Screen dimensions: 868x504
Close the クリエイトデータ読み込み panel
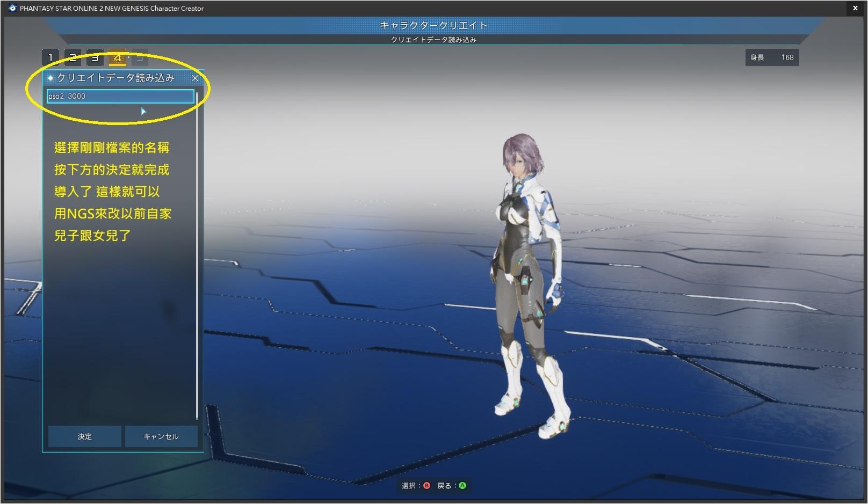coord(196,78)
